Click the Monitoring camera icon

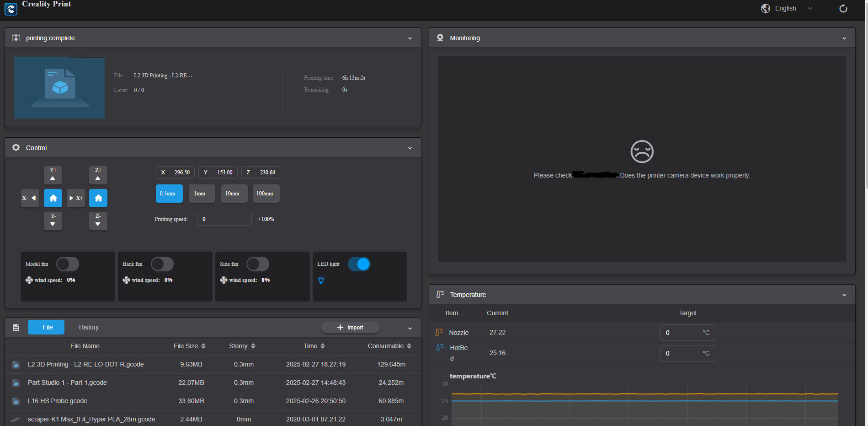(x=440, y=38)
